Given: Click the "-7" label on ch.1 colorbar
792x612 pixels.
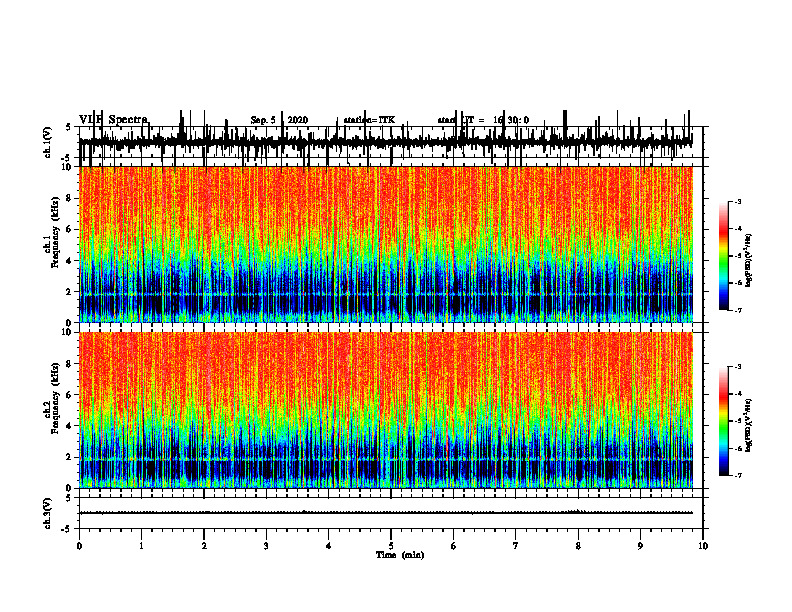Looking at the screenshot, I should (737, 310).
